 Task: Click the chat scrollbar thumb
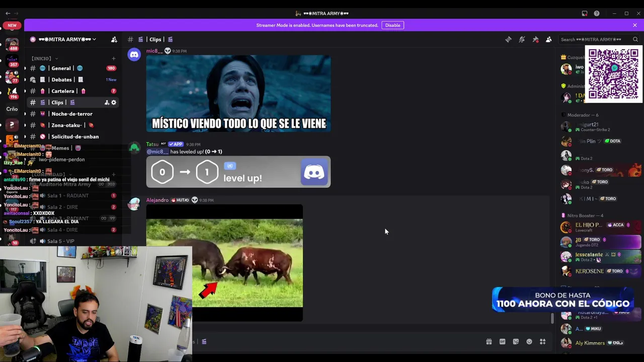tap(552, 318)
